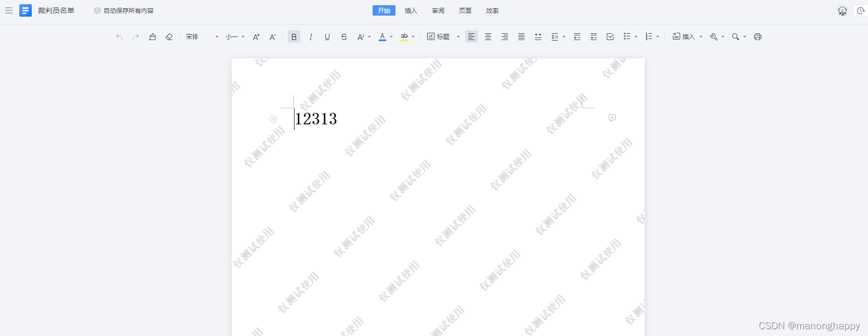868x336 pixels.
Task: Toggle strikethrough formatting
Action: coord(344,37)
